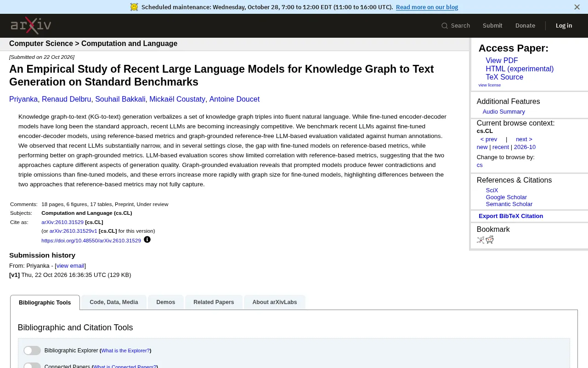The width and height of the screenshot is (588, 368).
Task: Click What is the Explorer? link
Action: [125, 351]
